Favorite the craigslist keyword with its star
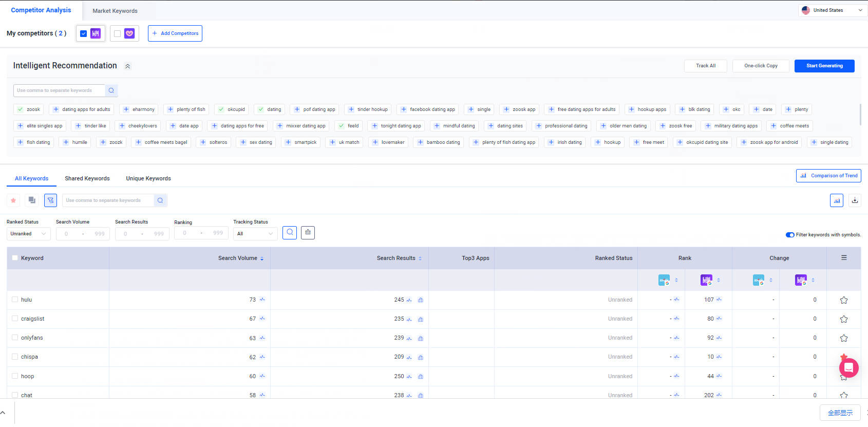The height and width of the screenshot is (427, 868). pos(844,319)
